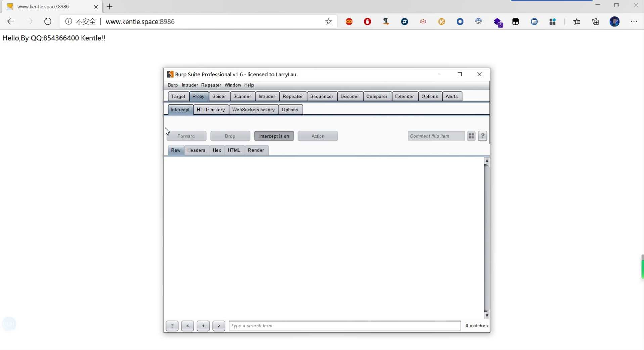
Task: Select the Raw view tab
Action: point(176,150)
